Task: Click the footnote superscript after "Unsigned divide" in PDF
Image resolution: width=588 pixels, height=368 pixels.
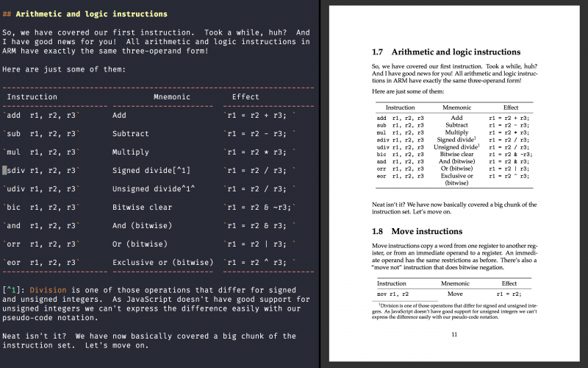Action: 478,145
